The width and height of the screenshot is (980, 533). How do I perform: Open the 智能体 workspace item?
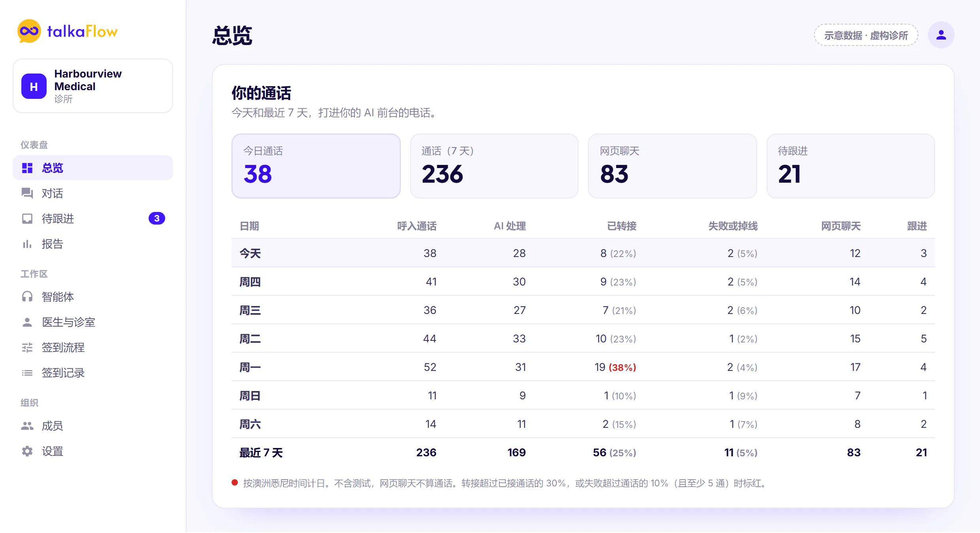(93, 297)
